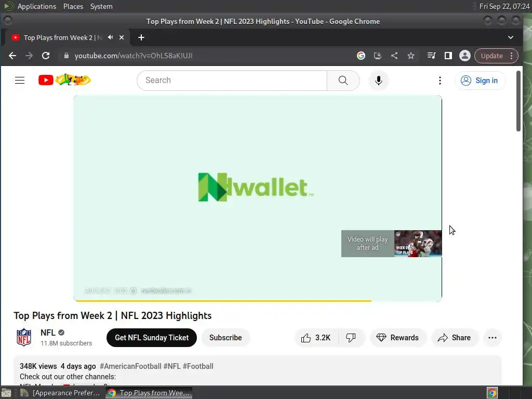Click the Chrome icon in bottom tray
Viewport: 532px width, 399px height.
point(492,393)
